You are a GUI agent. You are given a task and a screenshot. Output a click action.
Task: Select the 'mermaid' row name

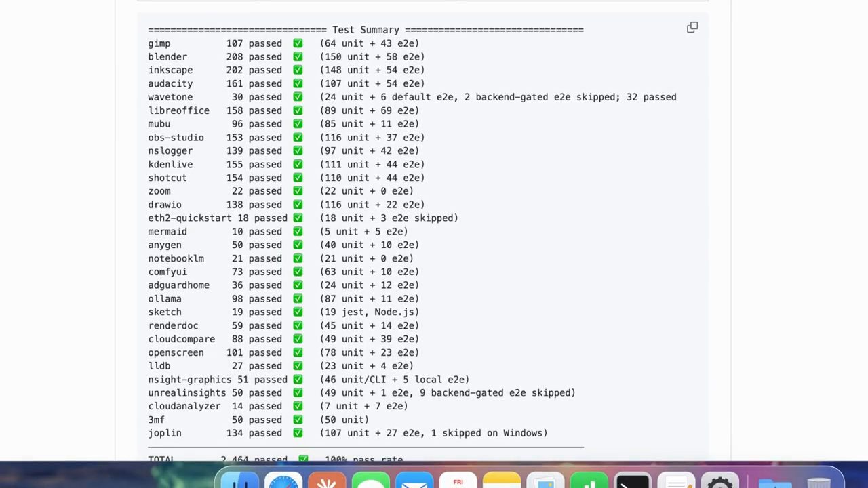167,231
